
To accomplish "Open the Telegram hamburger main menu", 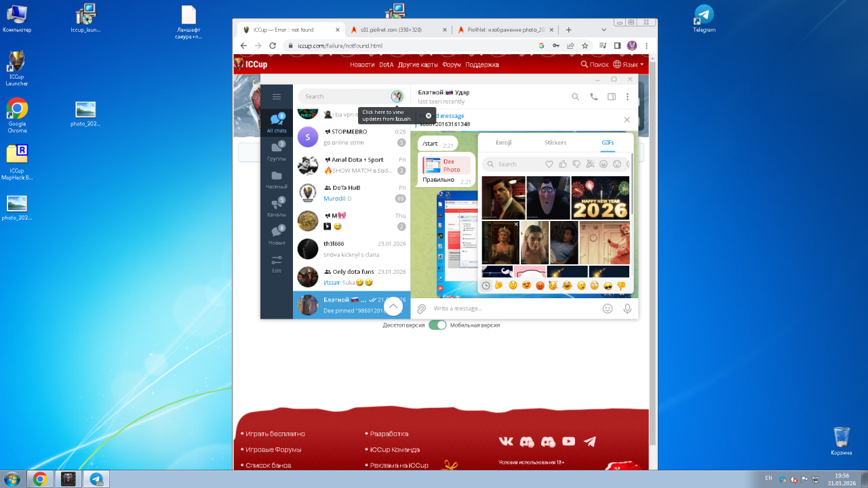I will (x=277, y=97).
